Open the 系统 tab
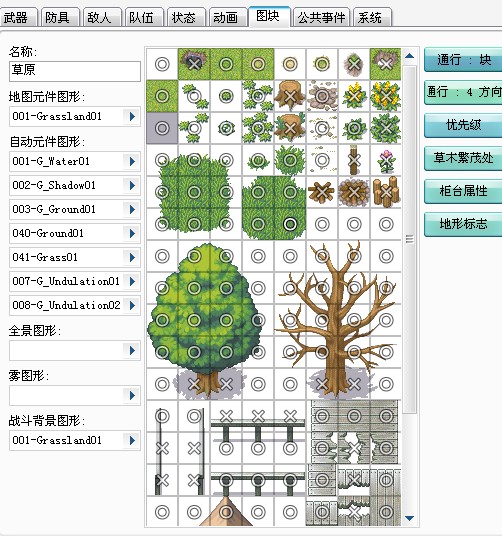The height and width of the screenshot is (536, 502). pyautogui.click(x=372, y=17)
